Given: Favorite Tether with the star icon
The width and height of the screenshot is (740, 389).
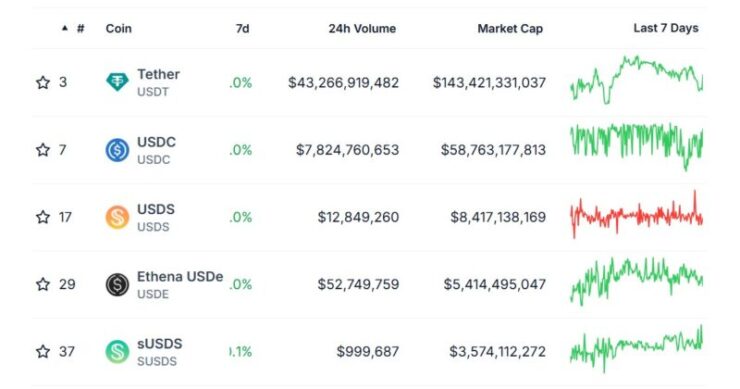Looking at the screenshot, I should click(x=43, y=83).
